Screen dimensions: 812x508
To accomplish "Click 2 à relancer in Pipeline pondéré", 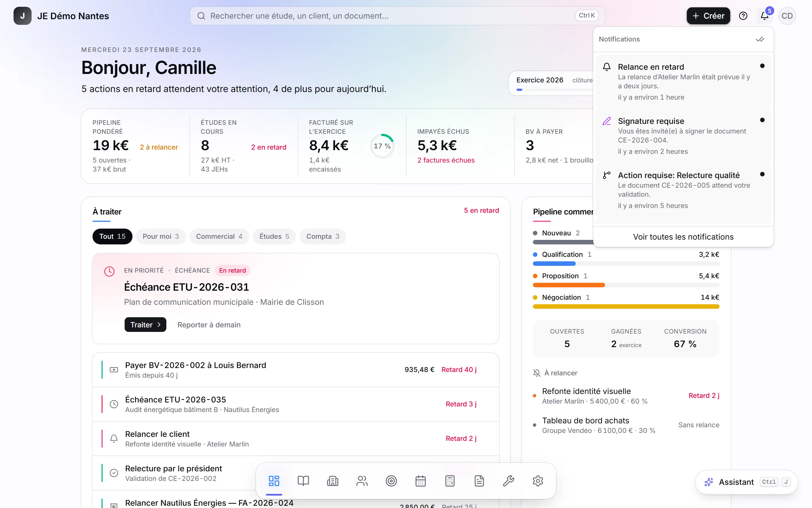I will point(159,147).
